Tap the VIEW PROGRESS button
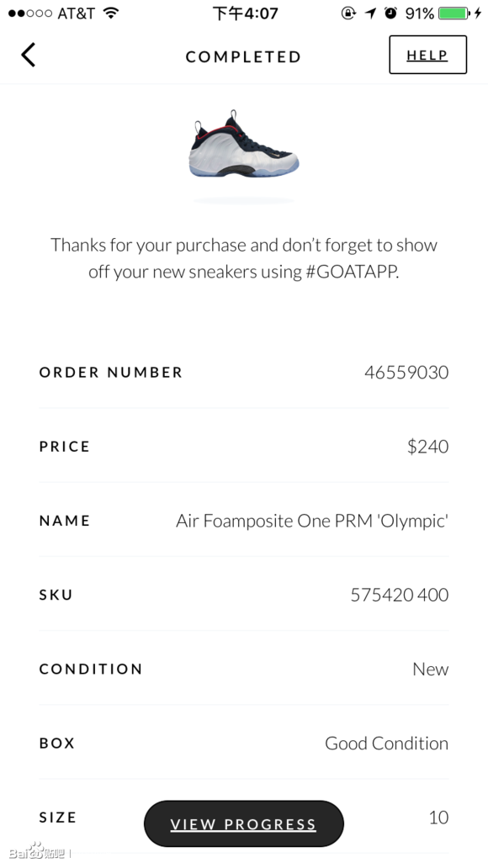 (244, 823)
